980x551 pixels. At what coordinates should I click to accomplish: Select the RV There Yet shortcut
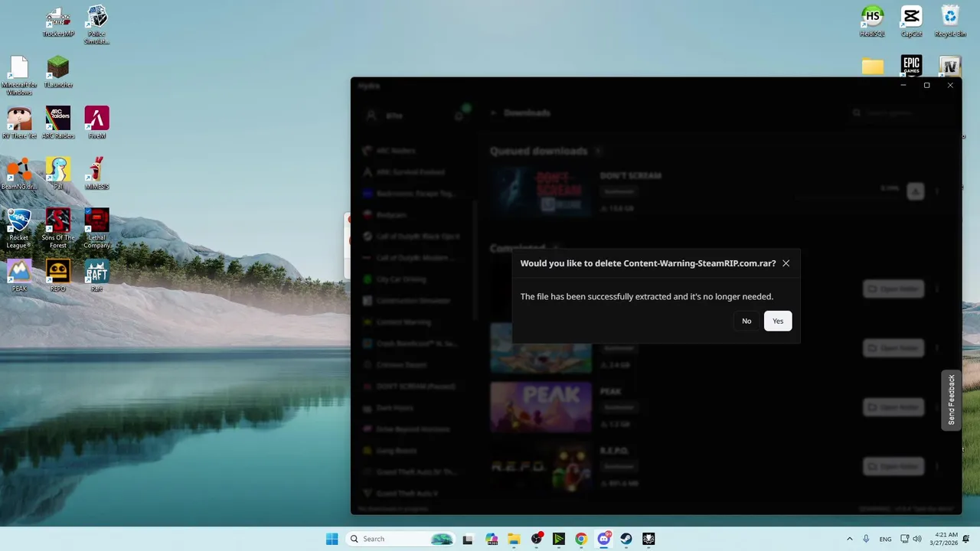click(x=19, y=122)
